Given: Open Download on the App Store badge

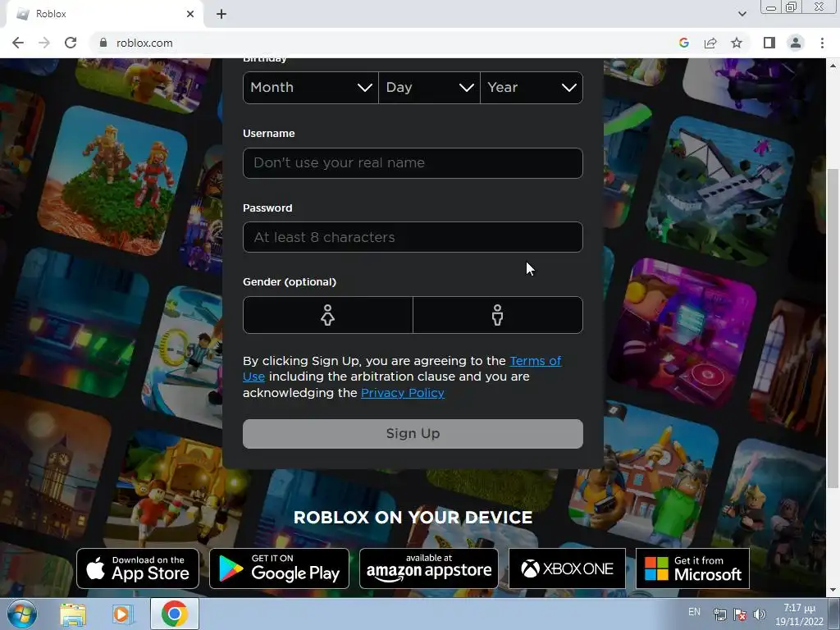Looking at the screenshot, I should click(x=138, y=568).
